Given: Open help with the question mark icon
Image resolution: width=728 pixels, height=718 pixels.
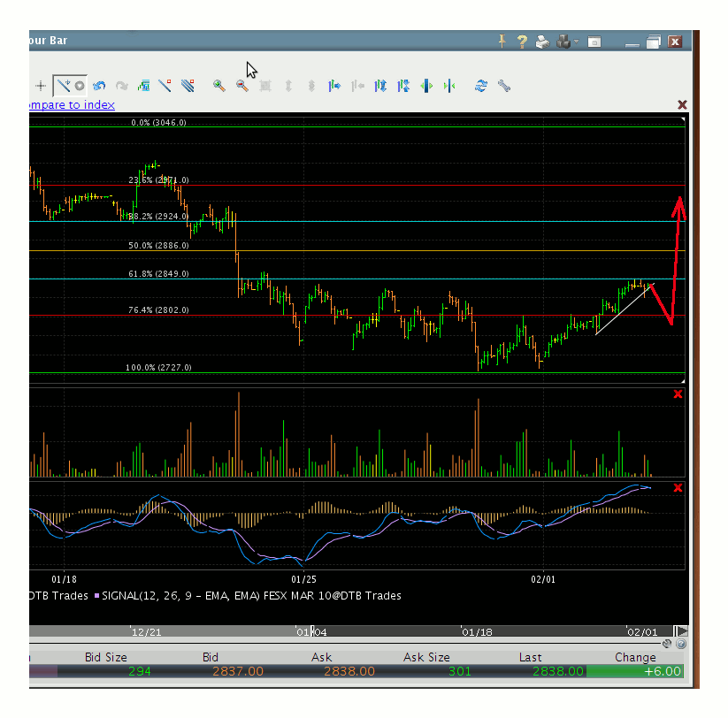Looking at the screenshot, I should click(522, 42).
